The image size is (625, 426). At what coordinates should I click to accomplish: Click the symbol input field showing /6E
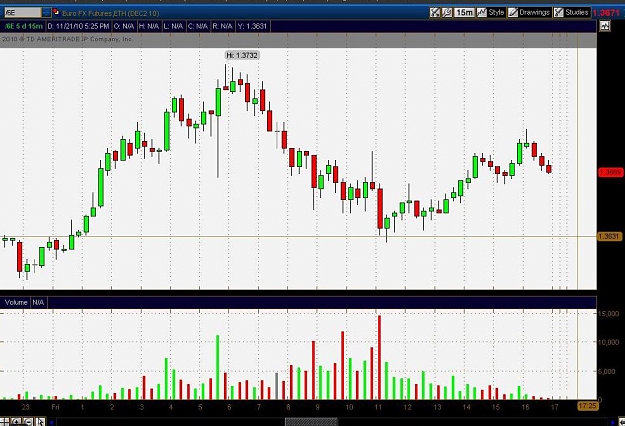tap(23, 13)
